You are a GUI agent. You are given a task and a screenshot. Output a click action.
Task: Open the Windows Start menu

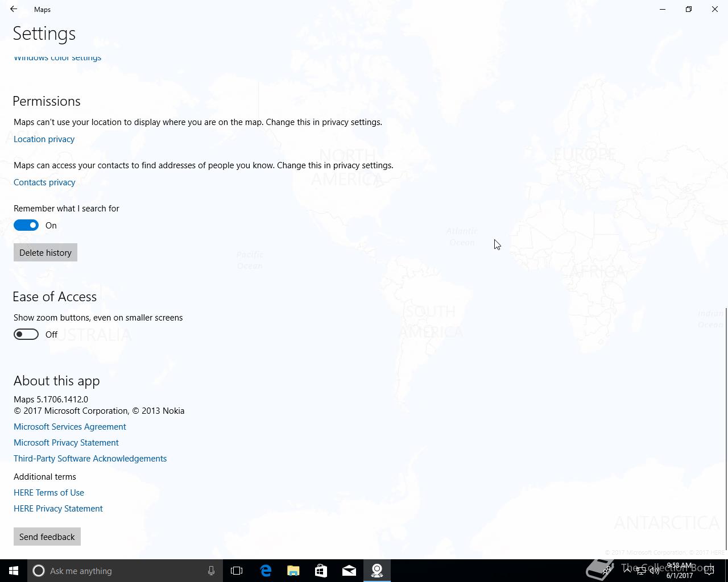coord(14,571)
